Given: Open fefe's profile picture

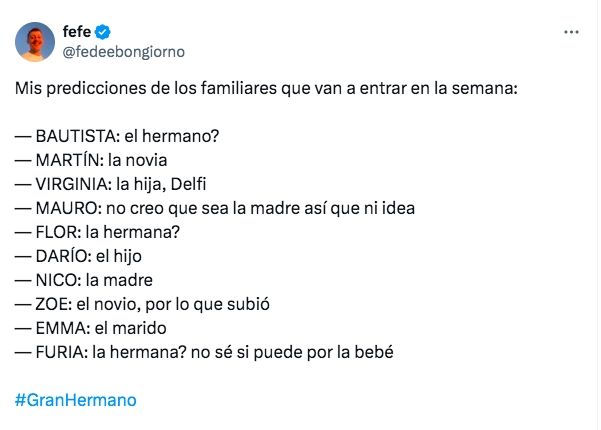Looking at the screenshot, I should 36,41.
